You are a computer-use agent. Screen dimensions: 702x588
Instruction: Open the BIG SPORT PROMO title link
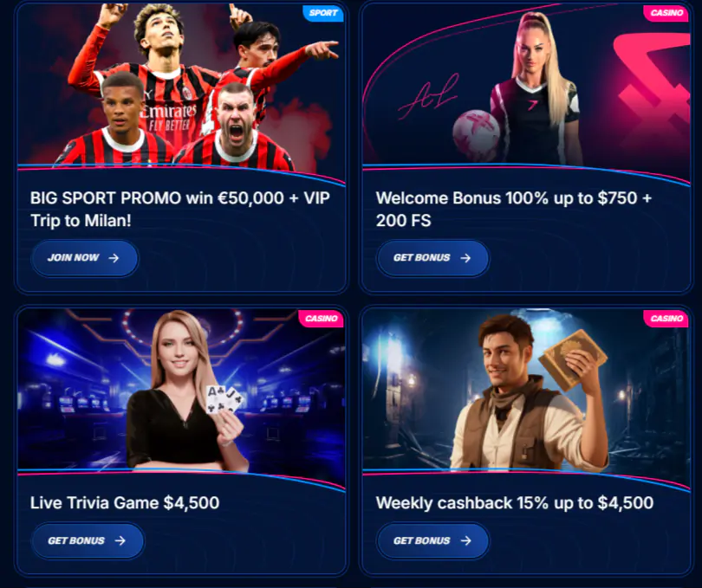[180, 209]
